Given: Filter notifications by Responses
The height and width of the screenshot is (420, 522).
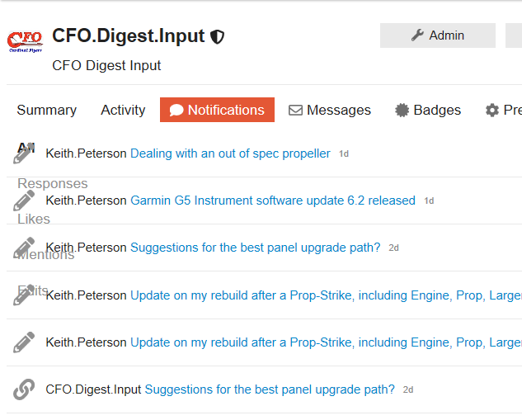Looking at the screenshot, I should (53, 183).
